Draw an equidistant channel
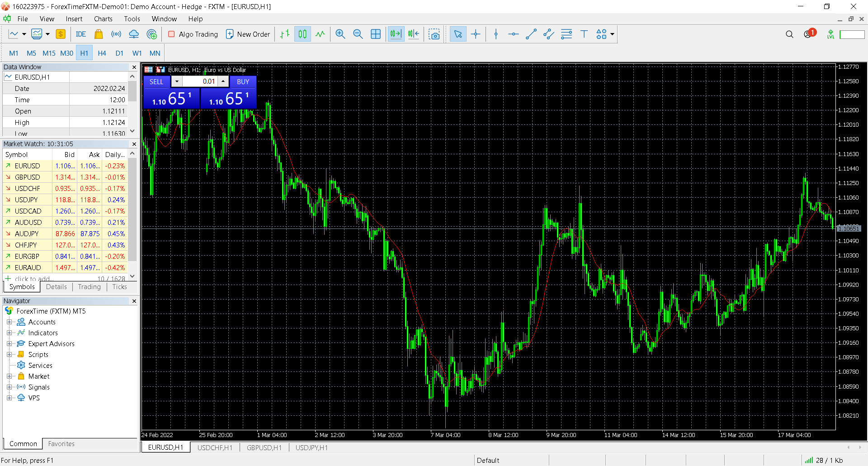Viewport: 868px width, 466px height. [549, 34]
